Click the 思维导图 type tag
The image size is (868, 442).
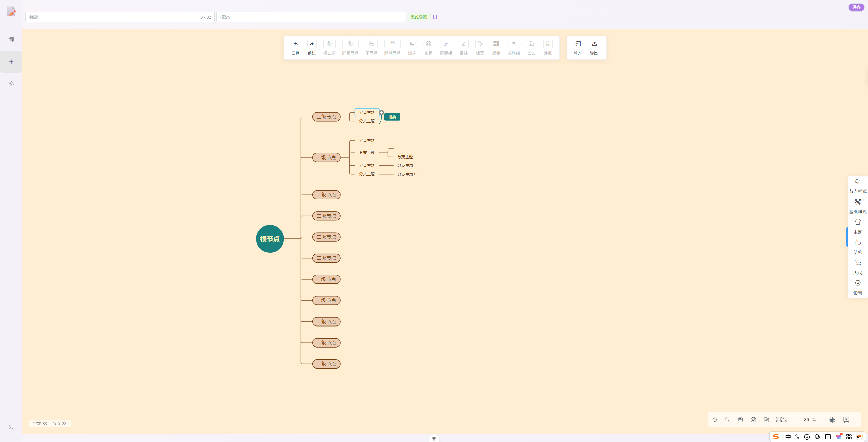419,17
